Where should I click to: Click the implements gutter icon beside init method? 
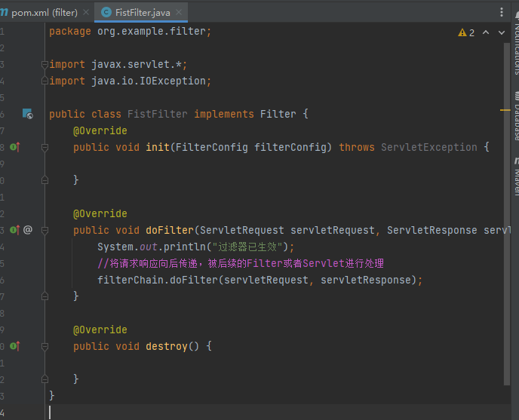tap(14, 147)
